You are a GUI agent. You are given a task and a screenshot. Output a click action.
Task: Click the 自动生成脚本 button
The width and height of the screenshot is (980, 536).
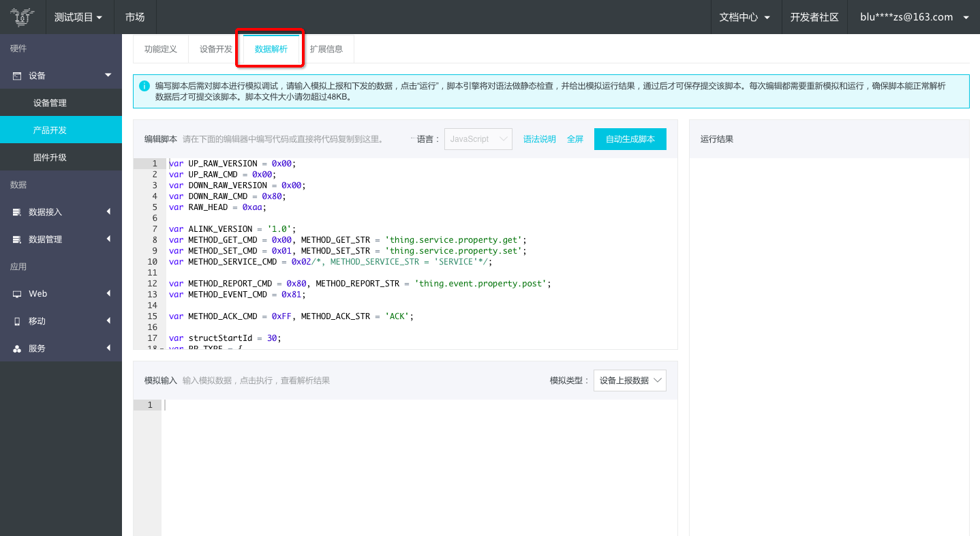point(630,139)
